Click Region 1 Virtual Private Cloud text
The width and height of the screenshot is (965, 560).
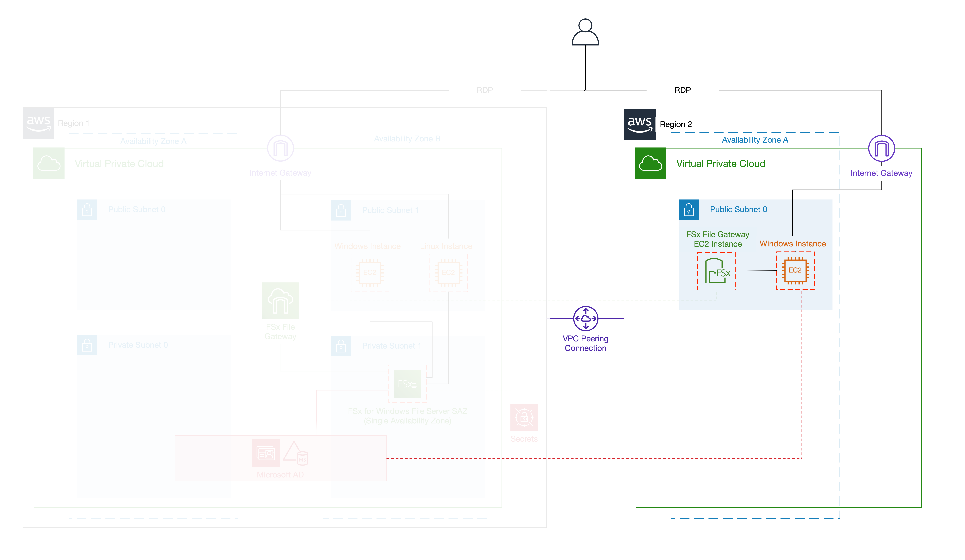(119, 164)
